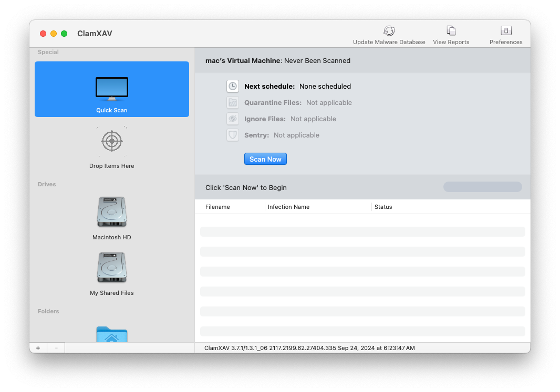Select the Quick Scan monitor icon
Screen dimensions: 560x392
coord(112,89)
